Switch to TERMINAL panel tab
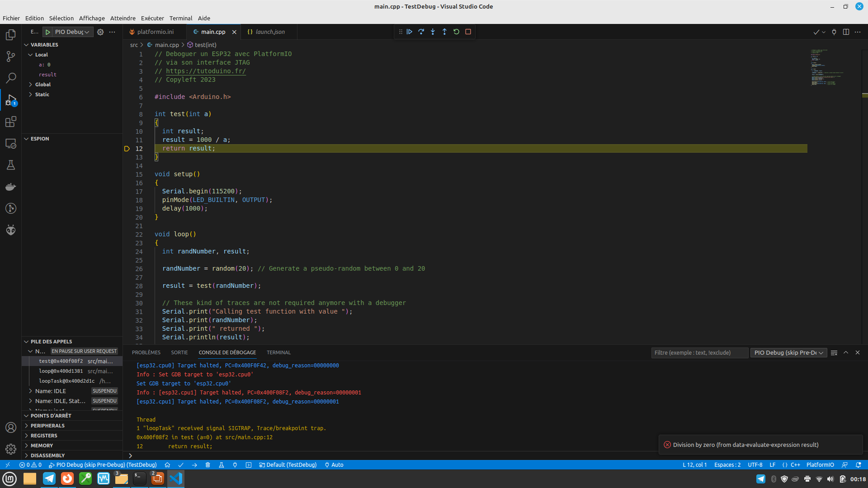The image size is (868, 488). [278, 352]
